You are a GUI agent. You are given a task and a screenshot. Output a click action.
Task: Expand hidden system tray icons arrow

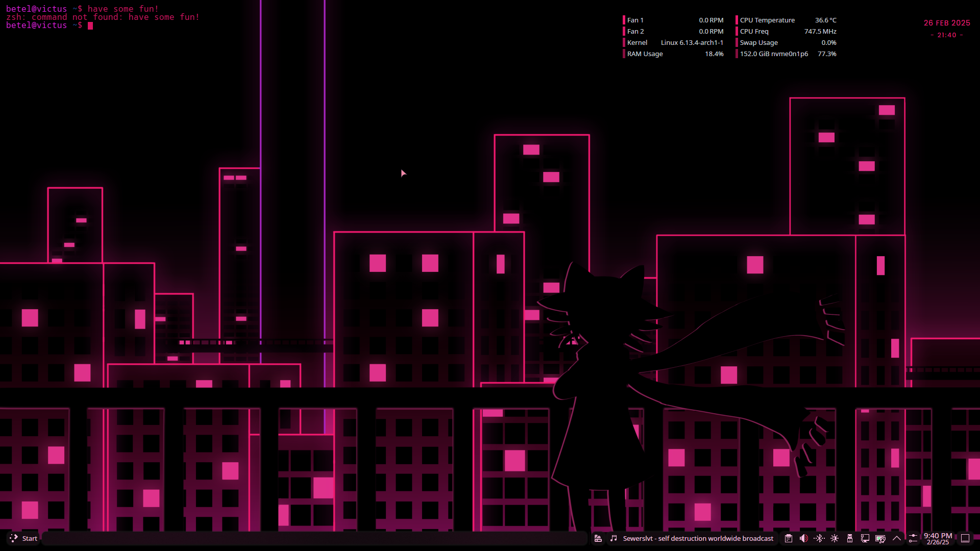[x=897, y=538]
